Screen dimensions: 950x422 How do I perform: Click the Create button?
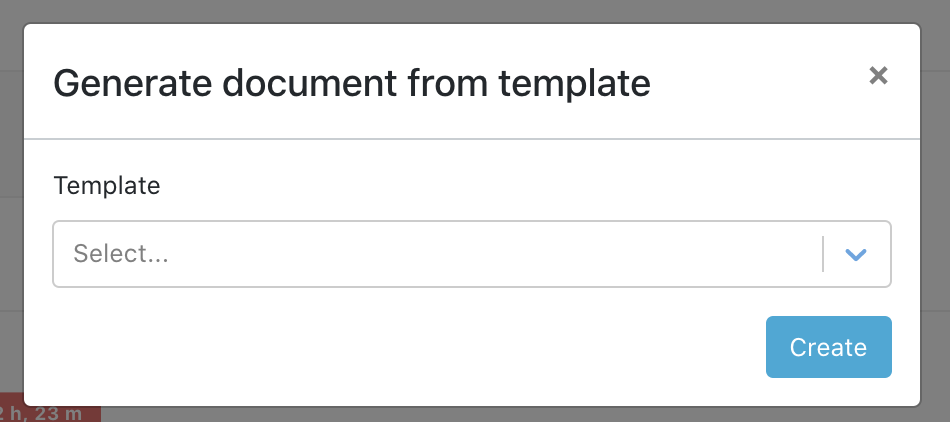(x=828, y=347)
